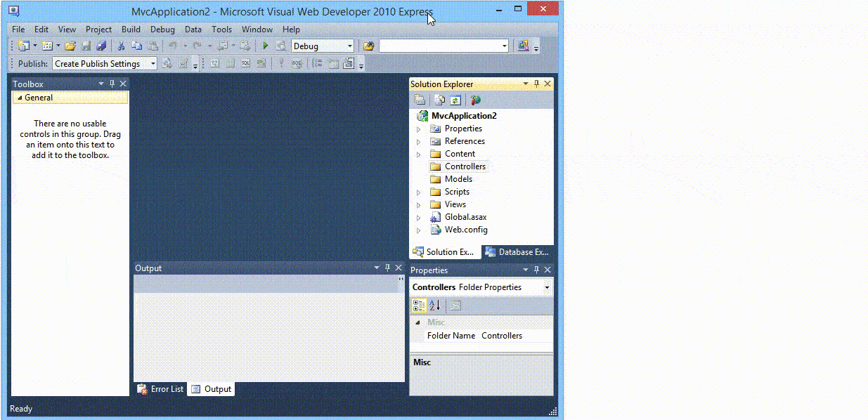Click the Find search input field
The image size is (868, 420).
[439, 46]
